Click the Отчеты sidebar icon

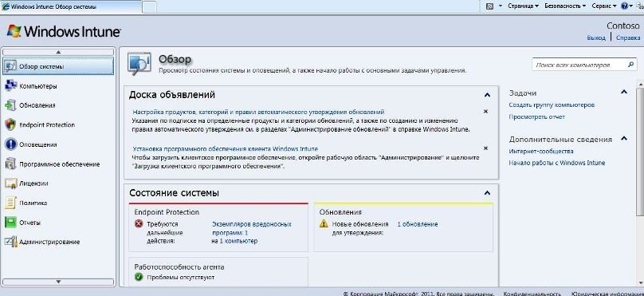point(10,223)
